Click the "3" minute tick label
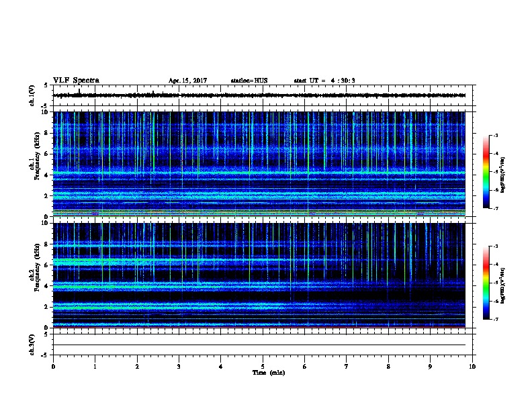532x411 pixels. pos(179,367)
